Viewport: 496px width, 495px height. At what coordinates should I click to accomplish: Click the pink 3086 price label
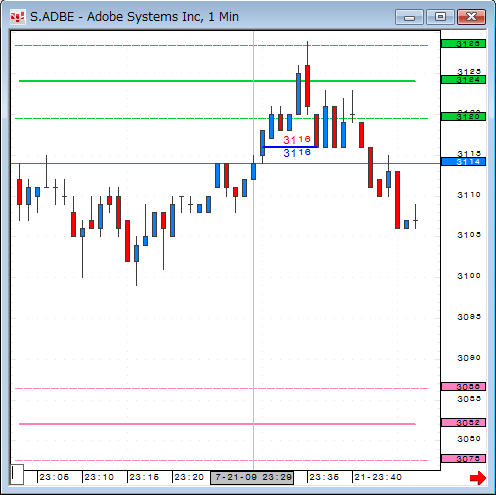(463, 387)
